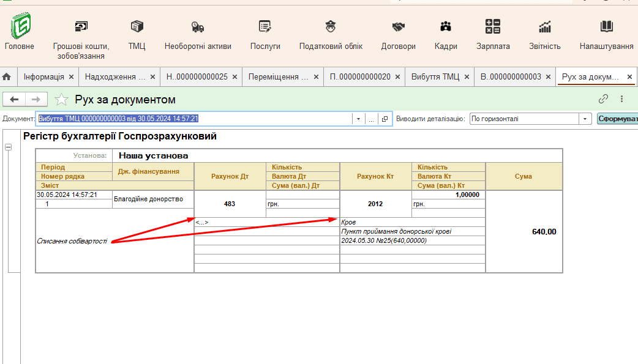Screen dimensions: 638x364
Task: Collapse the register report group
Action: (8, 147)
